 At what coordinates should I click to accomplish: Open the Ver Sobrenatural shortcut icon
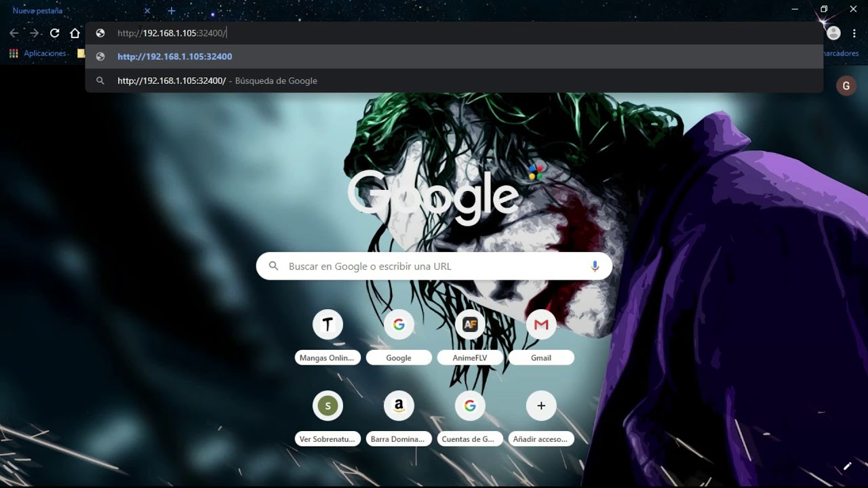(x=328, y=407)
